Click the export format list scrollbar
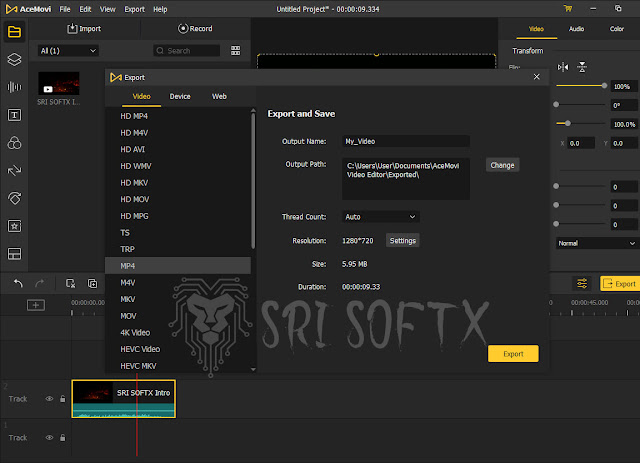The width and height of the screenshot is (640, 463). [253, 180]
